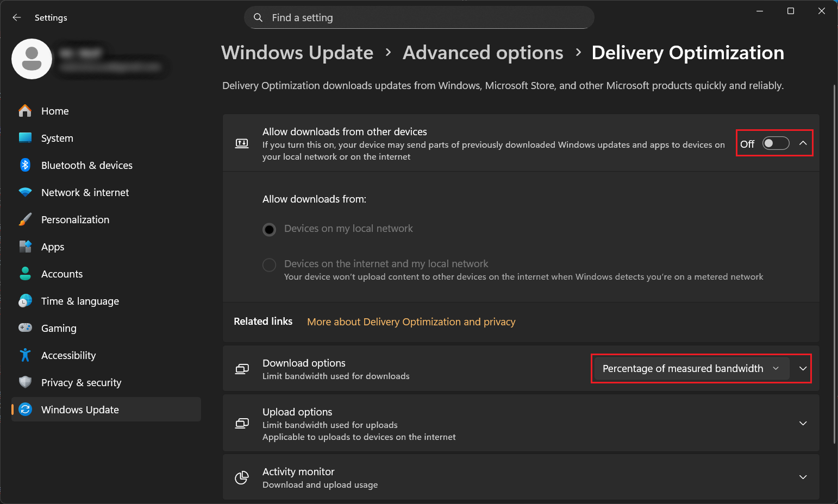Select Devices on my local network radio

269,230
